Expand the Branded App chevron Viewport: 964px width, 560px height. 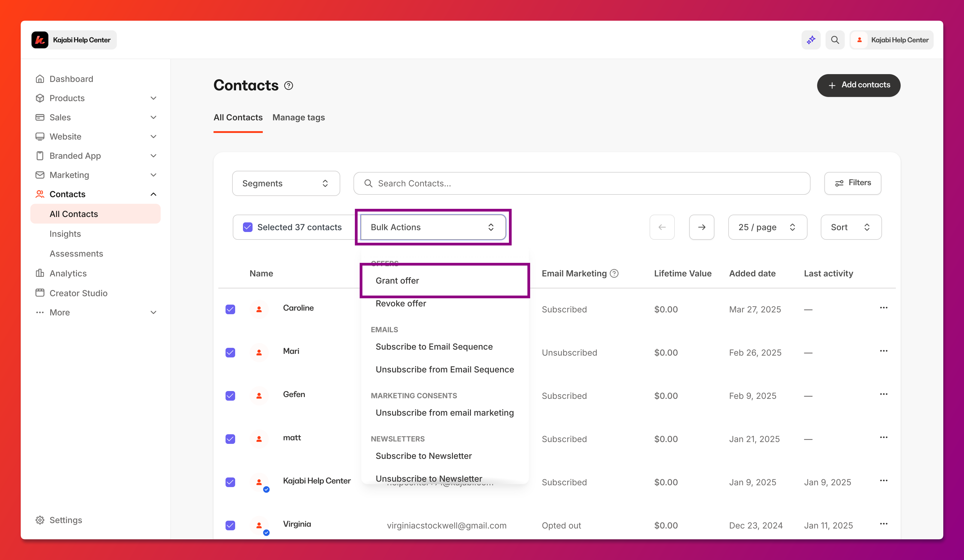click(x=153, y=155)
